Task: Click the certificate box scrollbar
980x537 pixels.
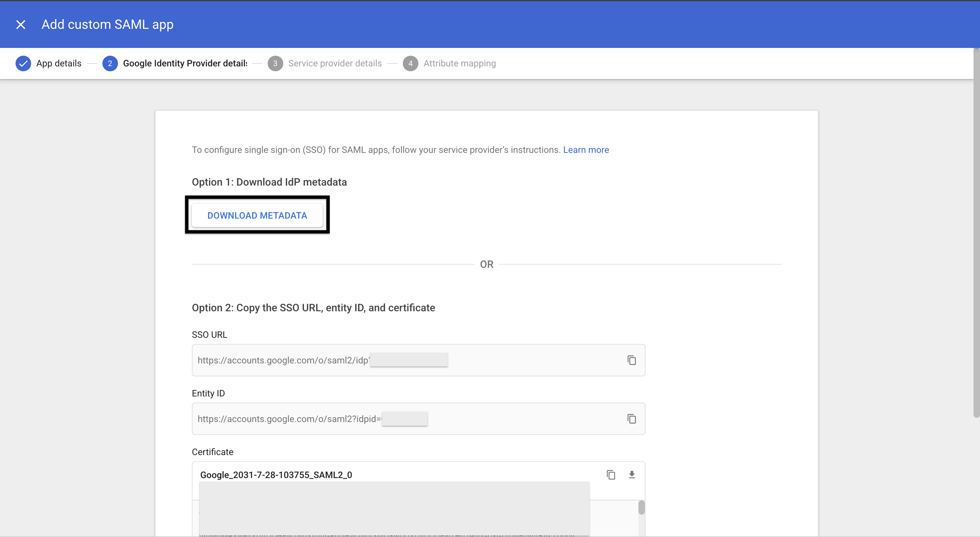Action: pos(641,508)
